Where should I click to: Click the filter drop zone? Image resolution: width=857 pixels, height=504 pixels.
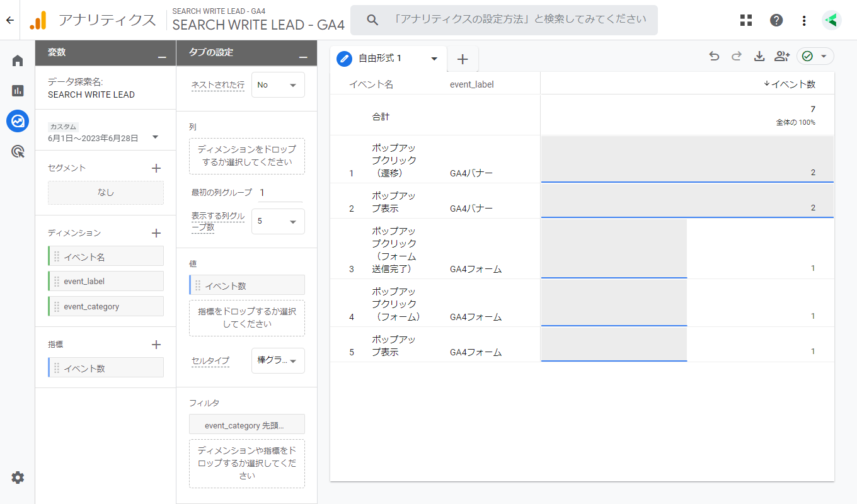[247, 464]
